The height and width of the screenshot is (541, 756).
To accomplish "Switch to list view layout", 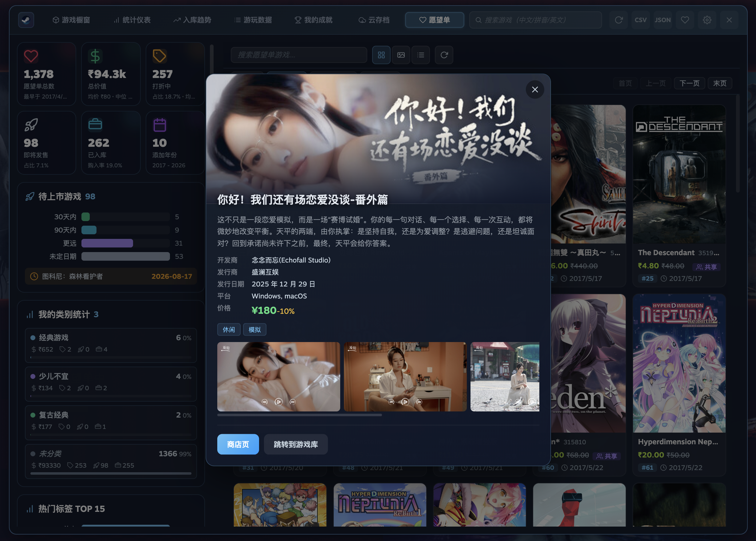I will (421, 55).
